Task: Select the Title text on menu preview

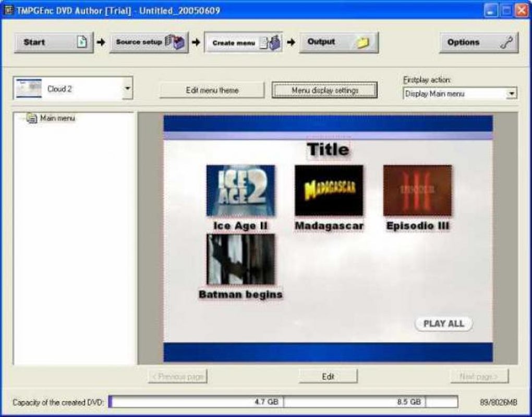Action: [328, 149]
